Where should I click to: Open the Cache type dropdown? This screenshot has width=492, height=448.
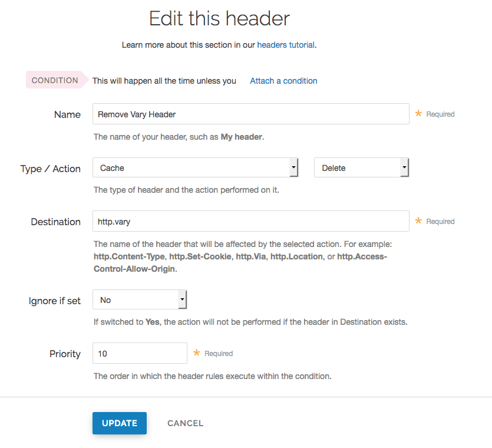click(x=195, y=168)
